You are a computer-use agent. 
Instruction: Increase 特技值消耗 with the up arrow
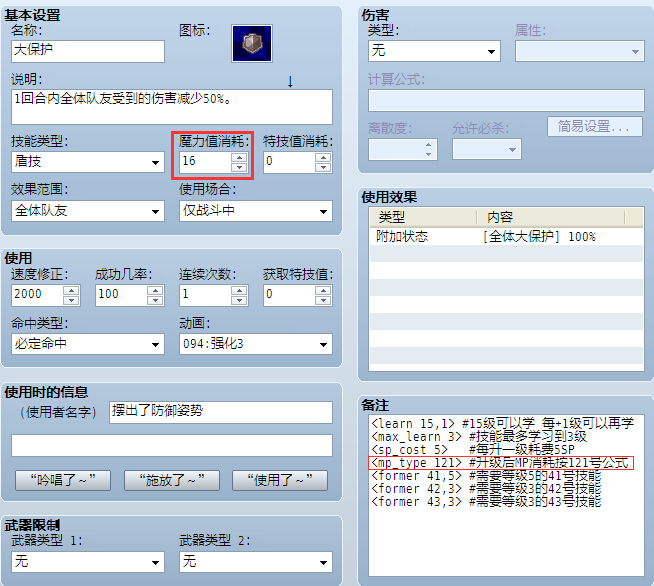pyautogui.click(x=323, y=157)
